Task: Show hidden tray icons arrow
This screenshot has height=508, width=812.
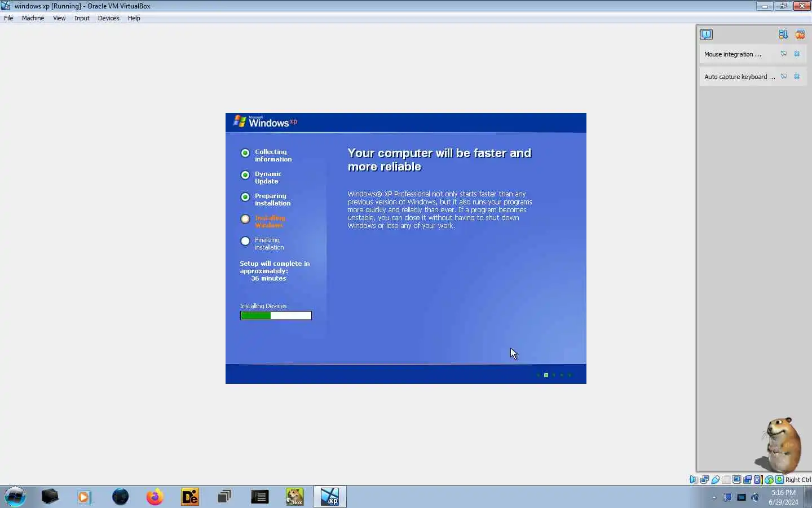Action: [x=714, y=497]
